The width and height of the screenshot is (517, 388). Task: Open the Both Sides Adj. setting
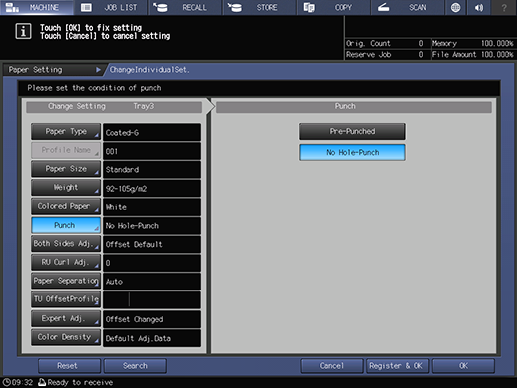(66, 244)
